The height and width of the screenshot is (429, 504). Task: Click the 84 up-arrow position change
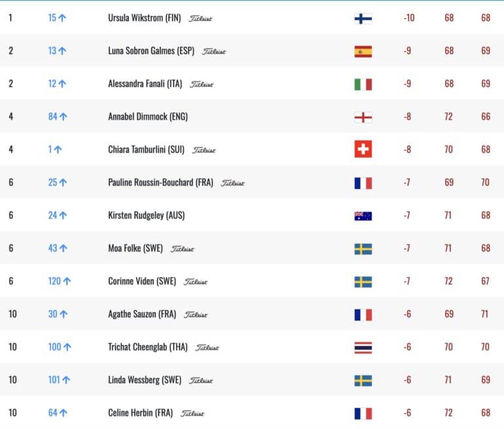[58, 116]
